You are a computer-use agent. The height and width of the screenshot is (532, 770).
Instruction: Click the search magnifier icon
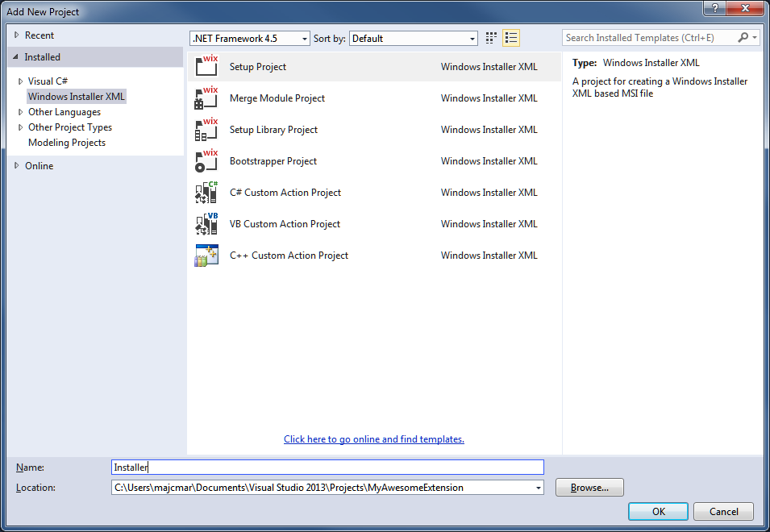tap(743, 37)
